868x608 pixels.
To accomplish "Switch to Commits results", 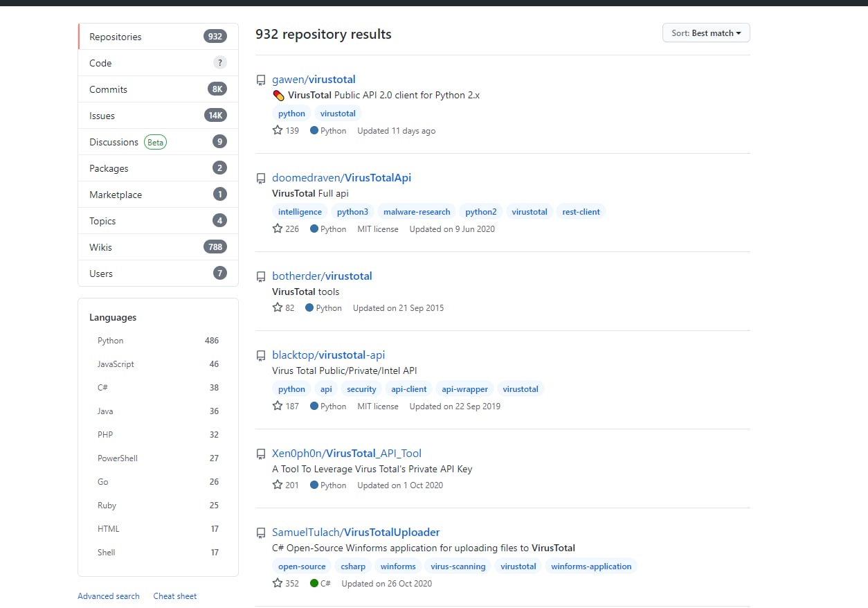I will point(158,89).
